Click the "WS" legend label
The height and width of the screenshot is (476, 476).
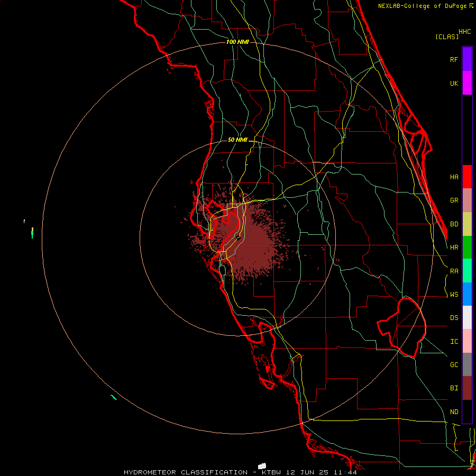point(454,295)
